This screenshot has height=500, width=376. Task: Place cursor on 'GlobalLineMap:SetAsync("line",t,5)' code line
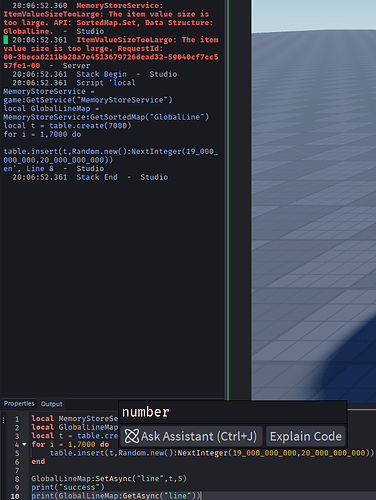[x=109, y=479]
